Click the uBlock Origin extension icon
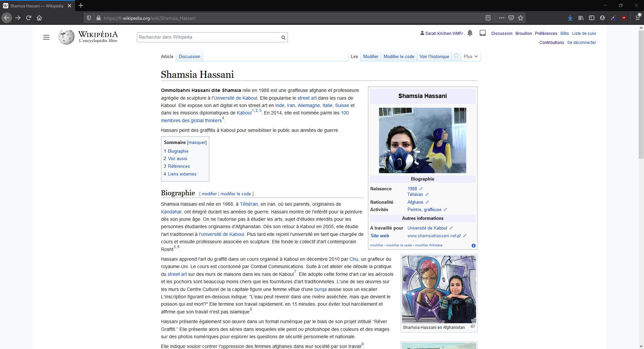644x349 pixels. [624, 18]
